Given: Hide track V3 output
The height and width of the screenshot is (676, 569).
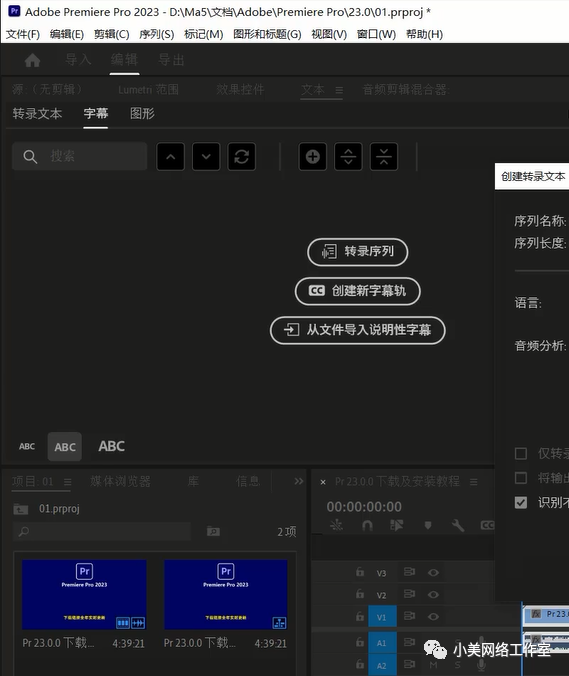Looking at the screenshot, I should pyautogui.click(x=433, y=573).
